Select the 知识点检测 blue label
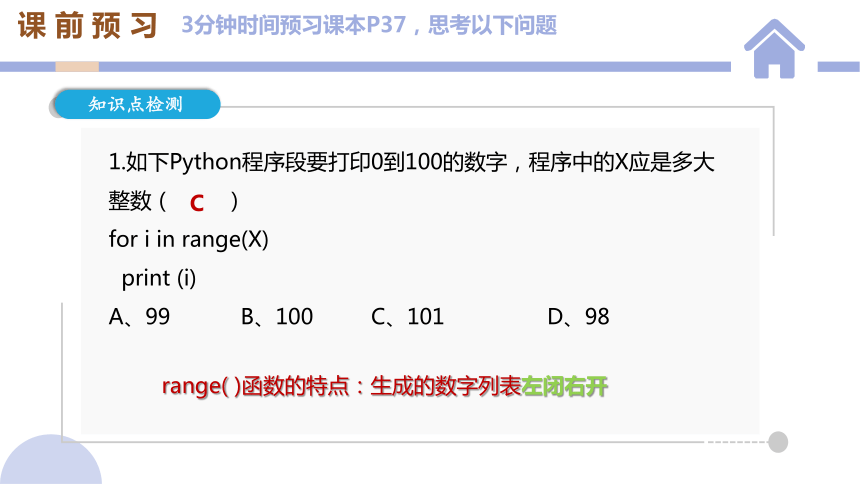The image size is (860, 484). pos(137,104)
